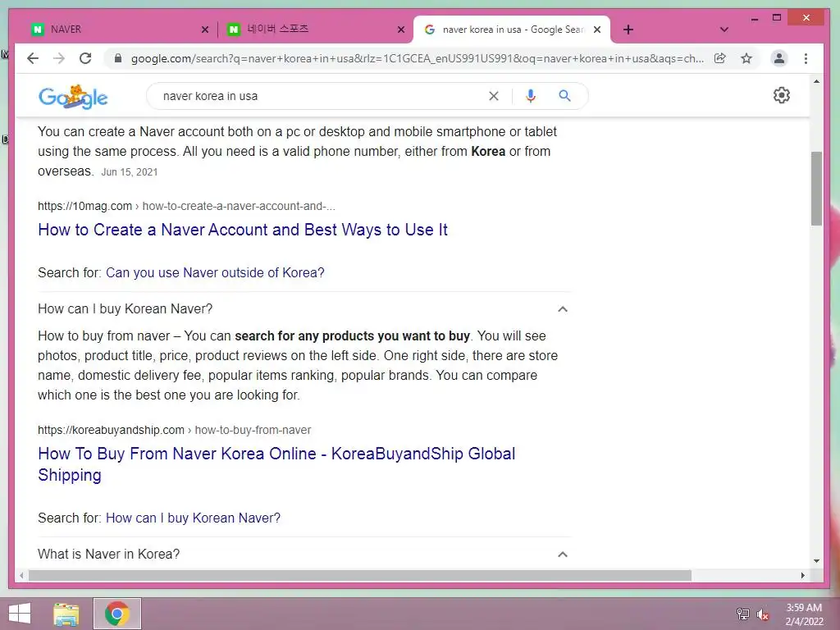Open the tab search dropdown arrow
The height and width of the screenshot is (630, 840).
[724, 30]
